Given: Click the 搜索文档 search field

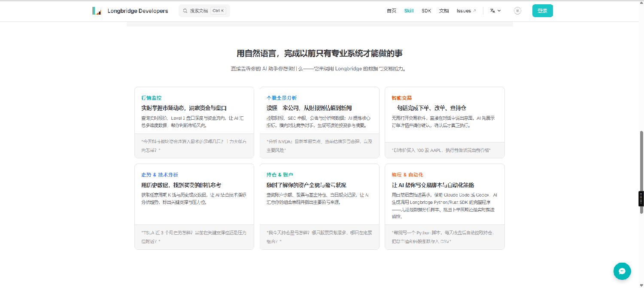Looking at the screenshot, I should pos(199,11).
